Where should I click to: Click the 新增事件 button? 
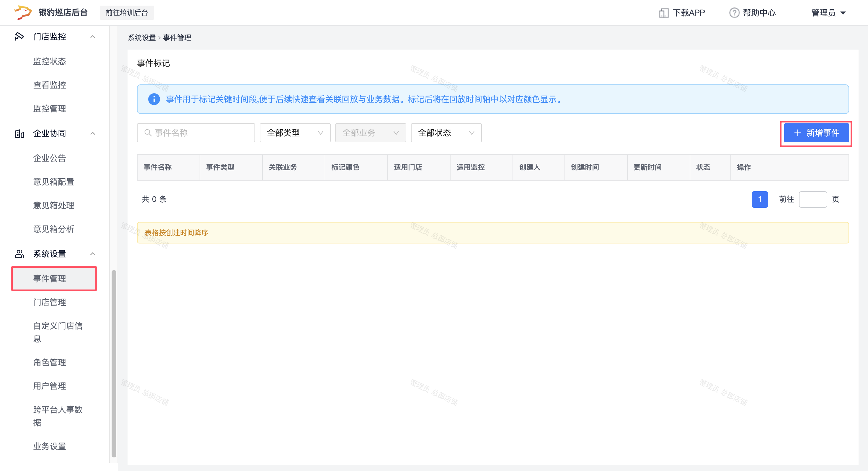[816, 133]
